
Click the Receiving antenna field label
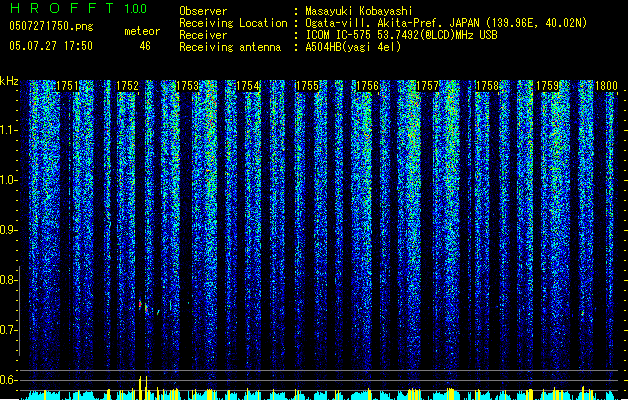tap(230, 47)
